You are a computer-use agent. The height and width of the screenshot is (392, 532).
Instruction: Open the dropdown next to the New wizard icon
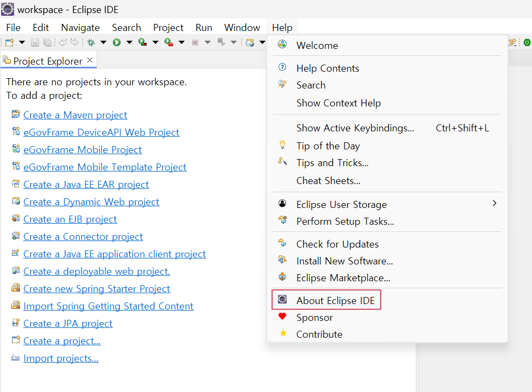point(21,42)
